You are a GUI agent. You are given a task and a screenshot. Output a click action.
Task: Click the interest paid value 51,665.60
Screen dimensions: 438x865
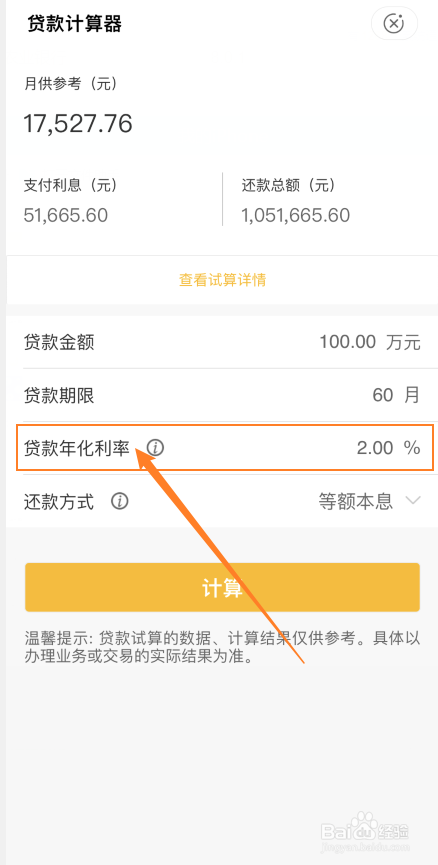pos(66,215)
